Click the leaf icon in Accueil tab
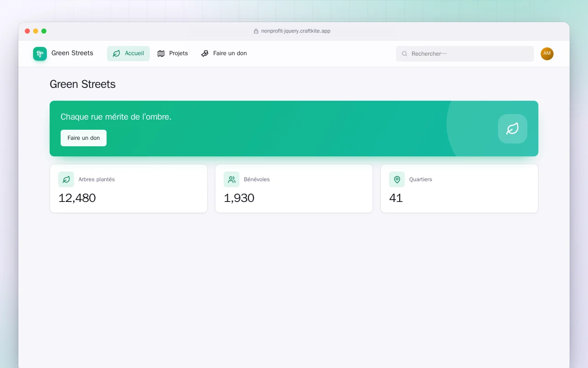 point(116,53)
